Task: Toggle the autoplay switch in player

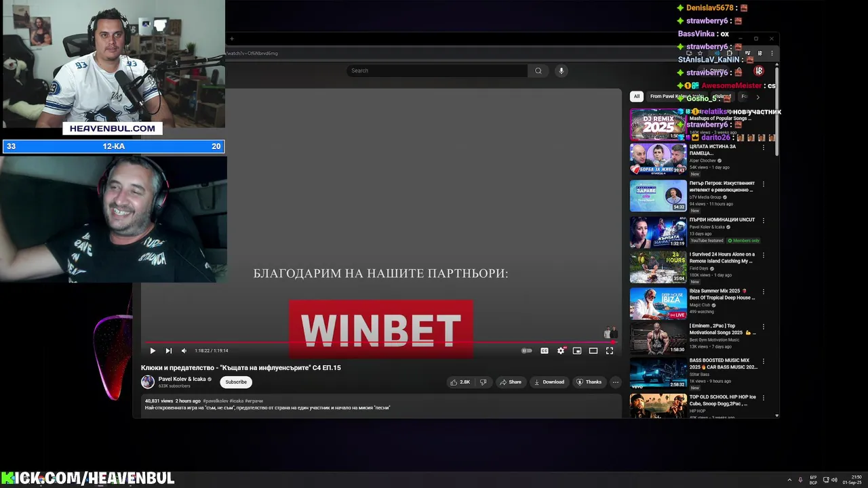Action: point(527,350)
